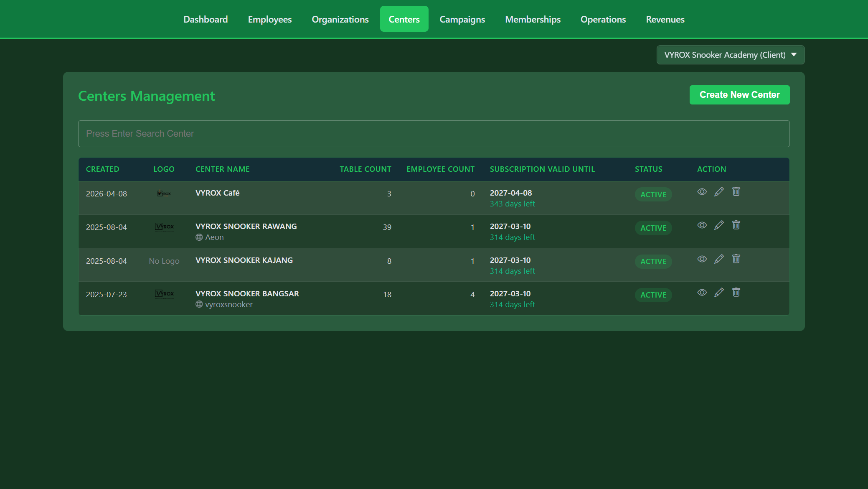Open the Campaigns tab
Screen dimensions: 868x489
(x=462, y=19)
